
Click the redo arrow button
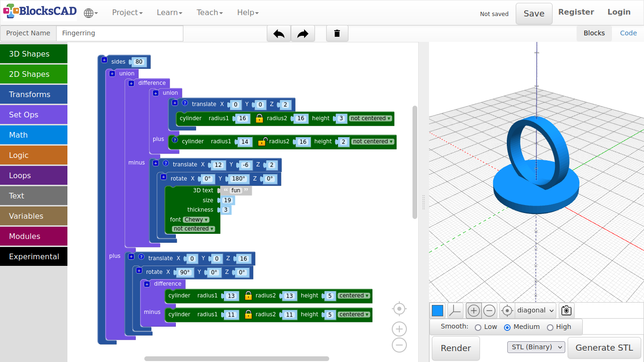point(303,33)
